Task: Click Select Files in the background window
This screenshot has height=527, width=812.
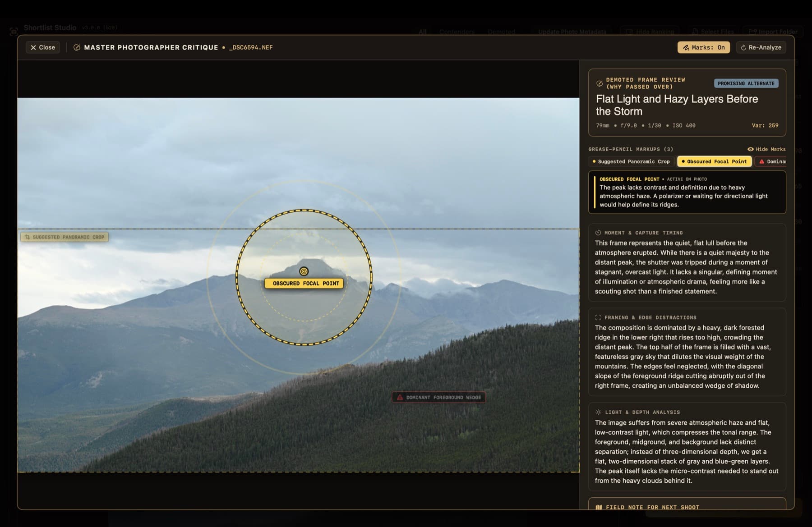Action: [713, 32]
